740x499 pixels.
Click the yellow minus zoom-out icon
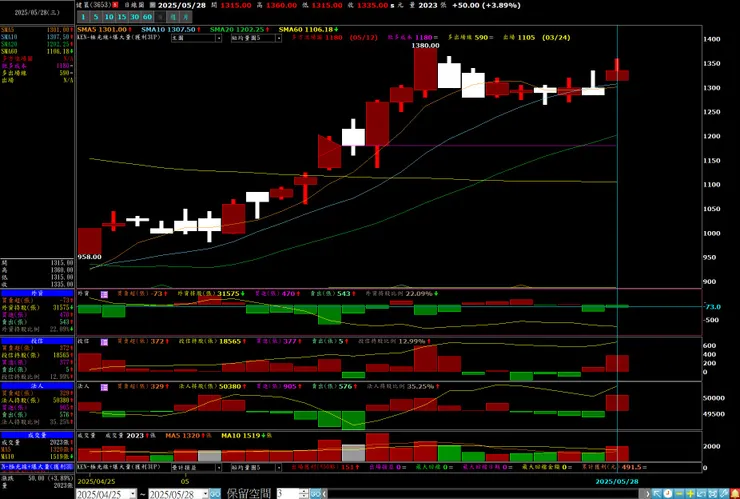pos(679,494)
